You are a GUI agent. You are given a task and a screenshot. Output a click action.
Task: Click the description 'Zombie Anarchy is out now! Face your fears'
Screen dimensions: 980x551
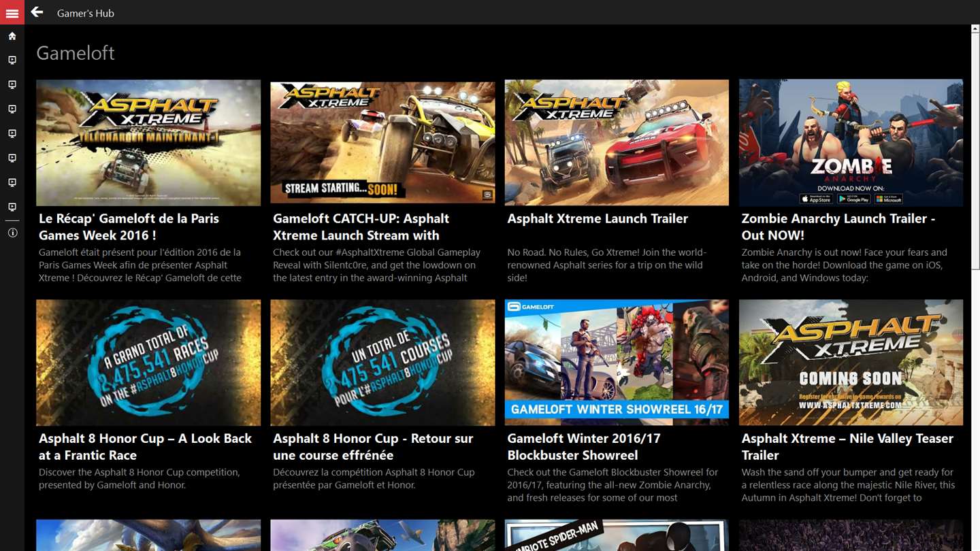(845, 265)
